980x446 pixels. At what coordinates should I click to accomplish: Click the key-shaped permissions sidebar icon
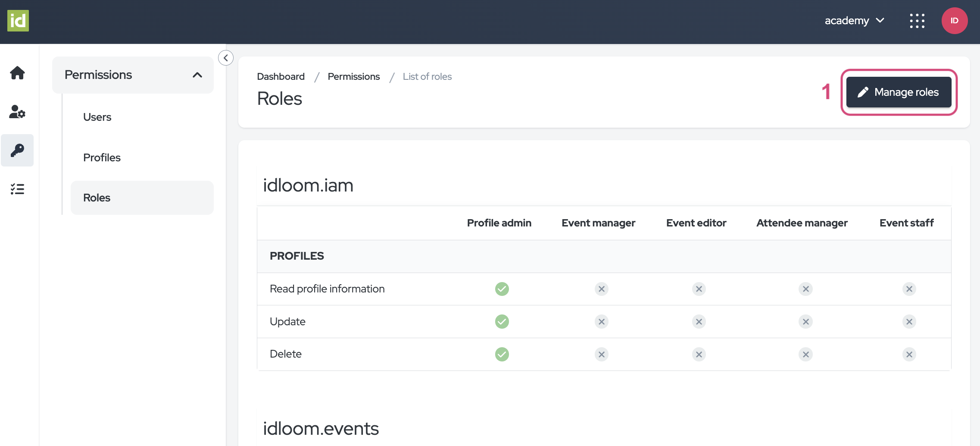(x=17, y=150)
